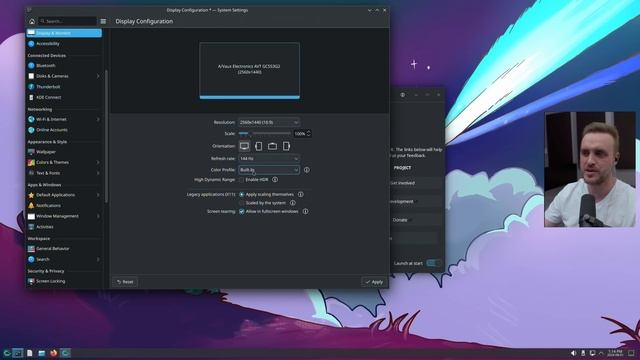Viewport: 640px width, 360px height.
Task: Select Scaled by the system radio
Action: tap(242, 203)
